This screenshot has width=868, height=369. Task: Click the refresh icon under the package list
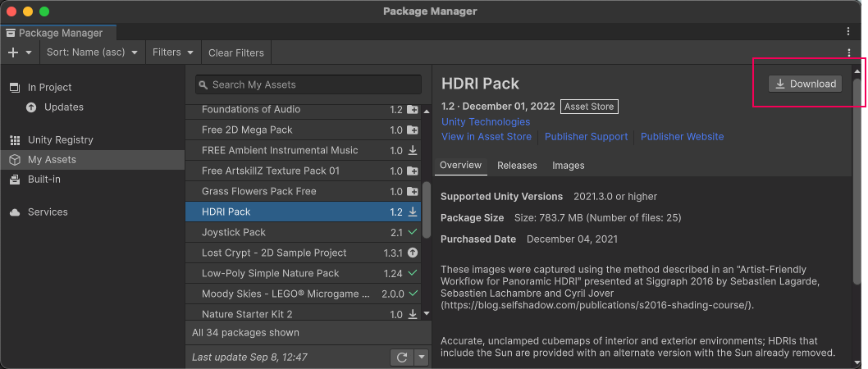pos(402,358)
